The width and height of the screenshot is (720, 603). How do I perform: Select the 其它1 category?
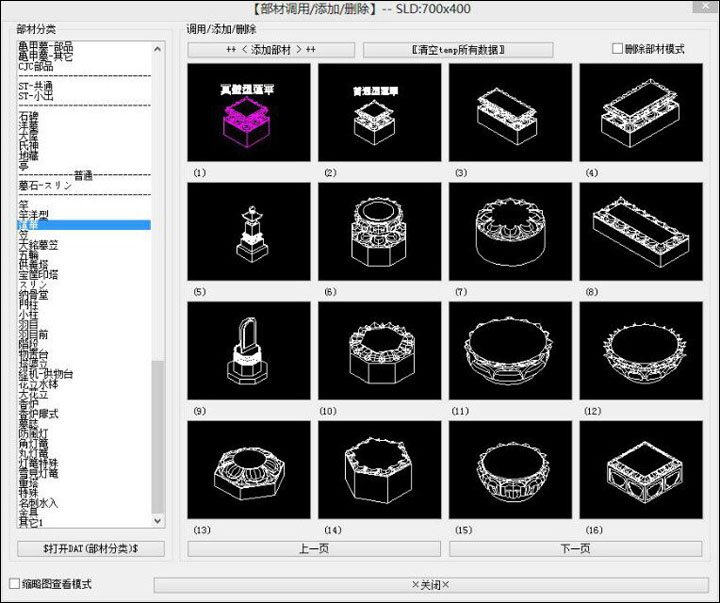[31, 522]
